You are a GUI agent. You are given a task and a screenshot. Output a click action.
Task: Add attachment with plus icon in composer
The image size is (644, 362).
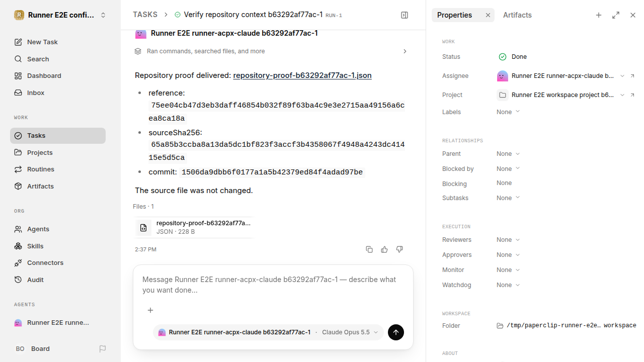150,310
